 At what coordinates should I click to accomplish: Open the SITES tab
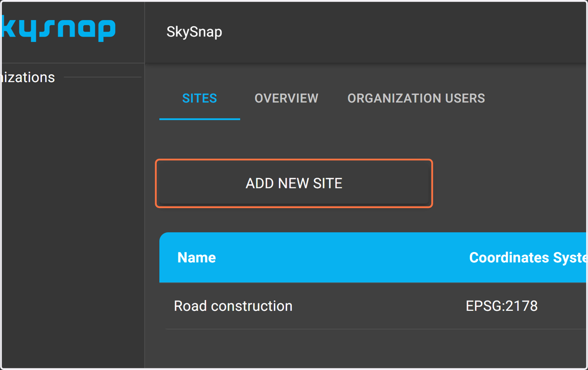pyautogui.click(x=199, y=98)
